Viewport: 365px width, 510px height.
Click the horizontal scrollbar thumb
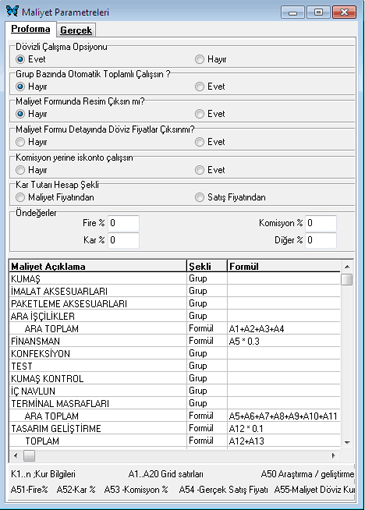29,456
